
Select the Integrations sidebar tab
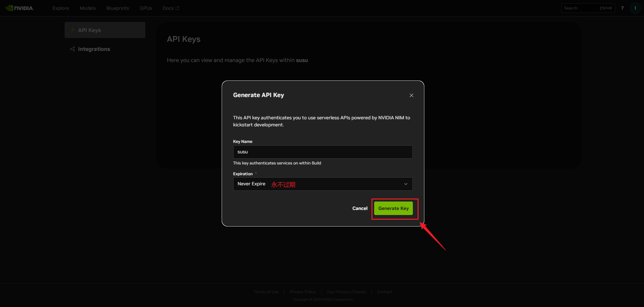94,49
